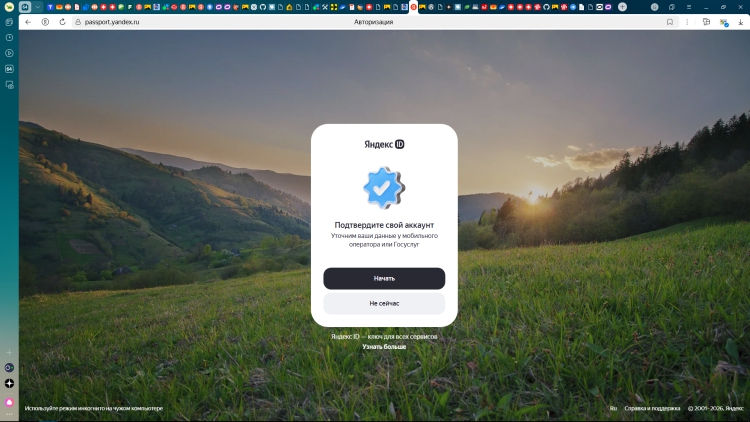
Task: Click the padlock site-security icon
Action: point(78,22)
